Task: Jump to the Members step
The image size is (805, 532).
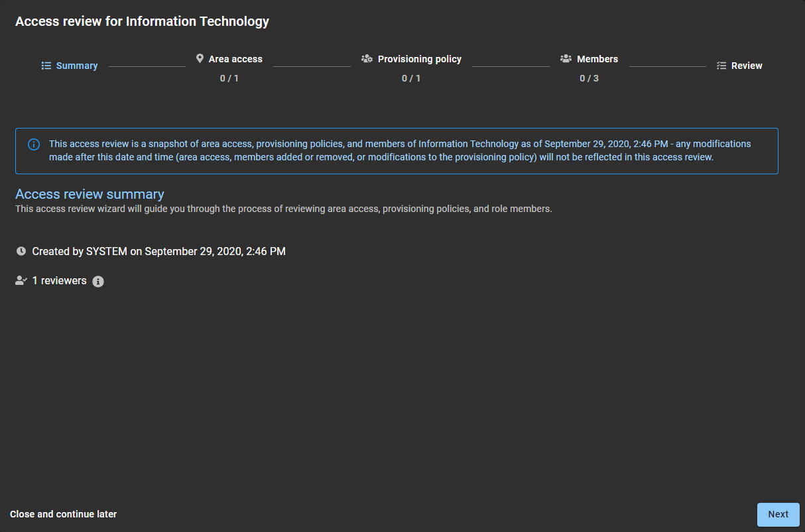Action: [597, 59]
